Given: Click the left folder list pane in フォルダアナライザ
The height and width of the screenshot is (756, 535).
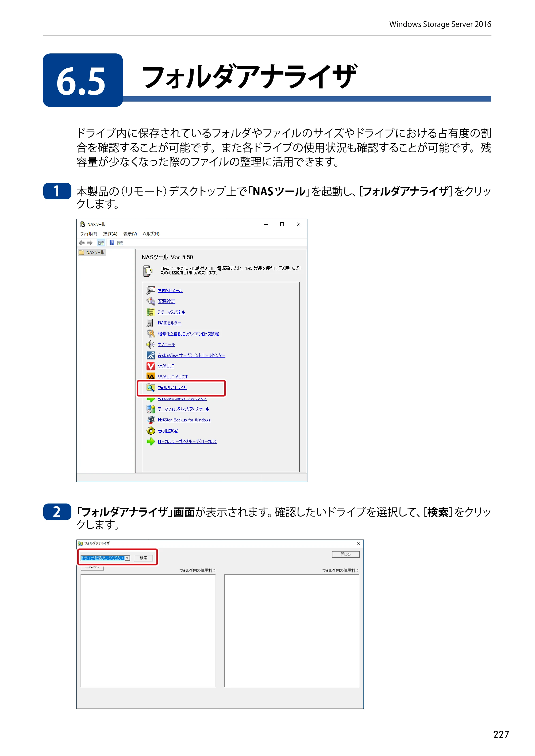Looking at the screenshot, I should (148, 631).
